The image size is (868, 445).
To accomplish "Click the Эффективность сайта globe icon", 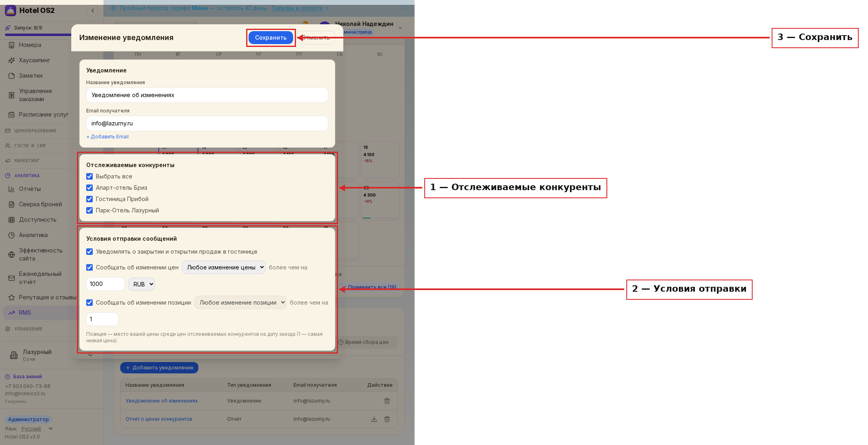I will 11,254.
